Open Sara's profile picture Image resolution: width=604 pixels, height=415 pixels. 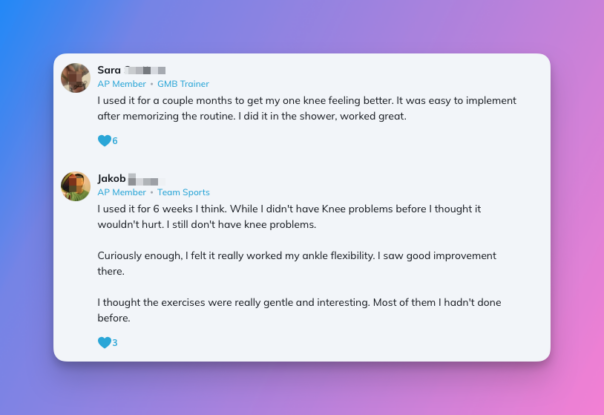[76, 78]
